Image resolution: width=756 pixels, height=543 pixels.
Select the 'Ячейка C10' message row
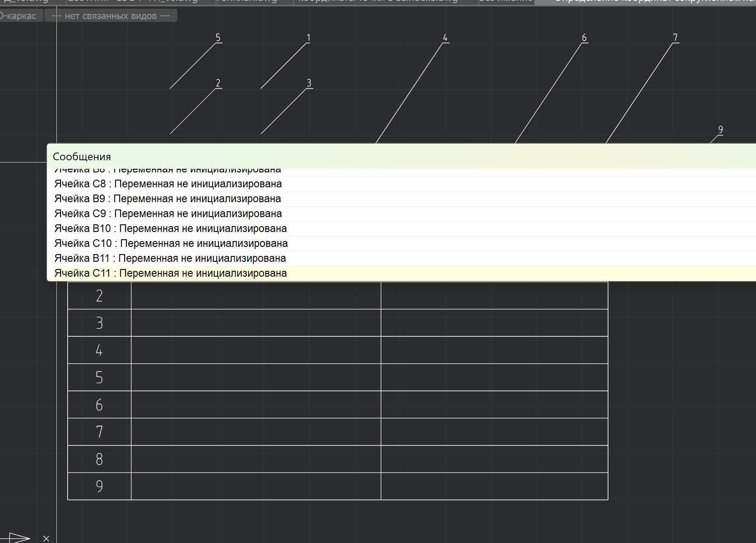(x=171, y=244)
